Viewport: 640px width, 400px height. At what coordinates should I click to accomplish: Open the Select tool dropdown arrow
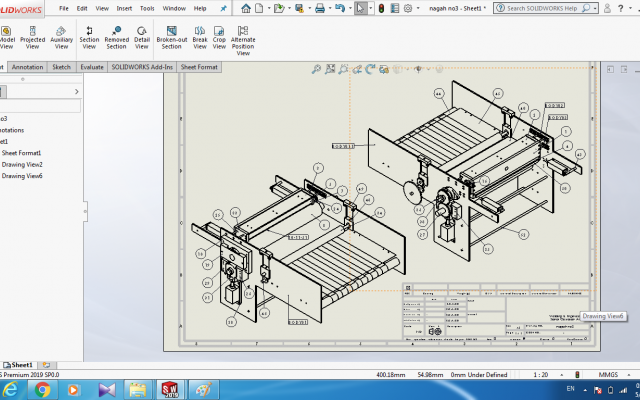371,8
